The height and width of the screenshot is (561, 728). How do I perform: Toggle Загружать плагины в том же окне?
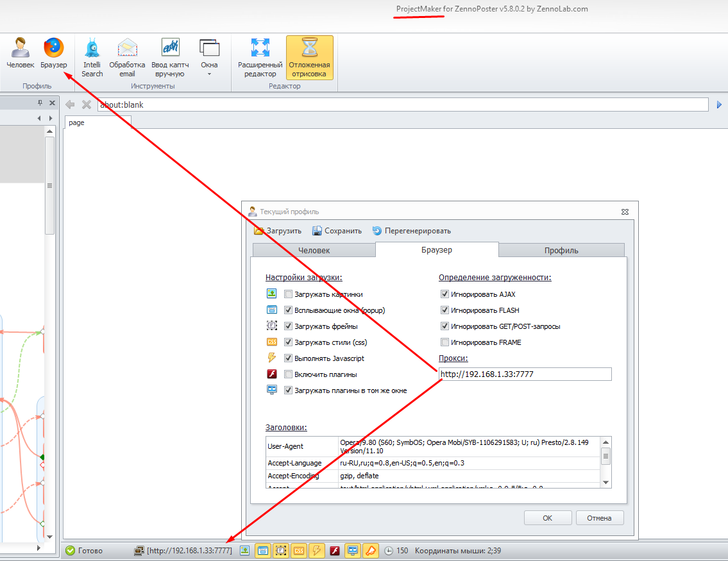pos(289,390)
